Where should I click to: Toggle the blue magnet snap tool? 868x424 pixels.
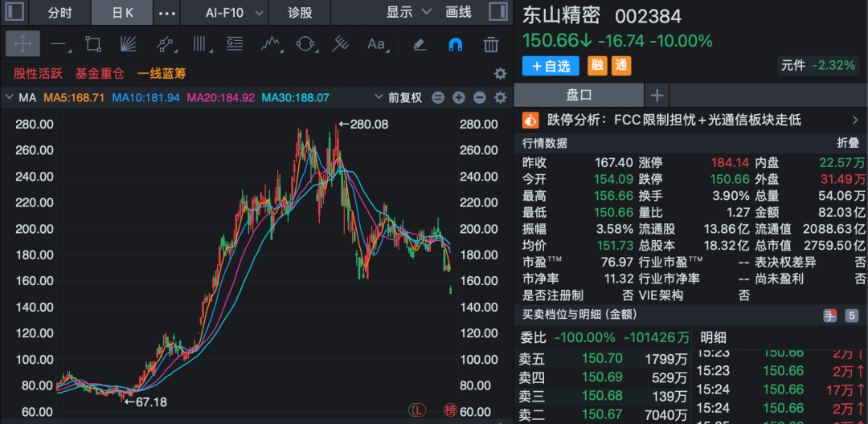455,43
